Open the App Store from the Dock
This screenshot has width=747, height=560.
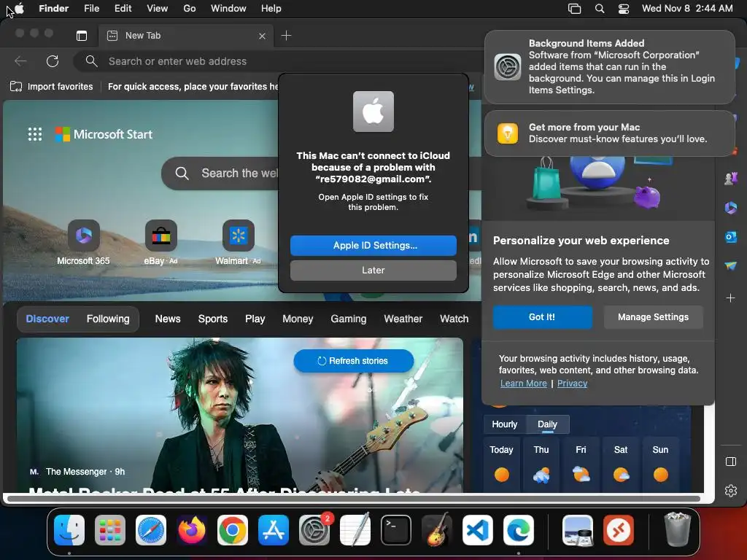click(274, 530)
